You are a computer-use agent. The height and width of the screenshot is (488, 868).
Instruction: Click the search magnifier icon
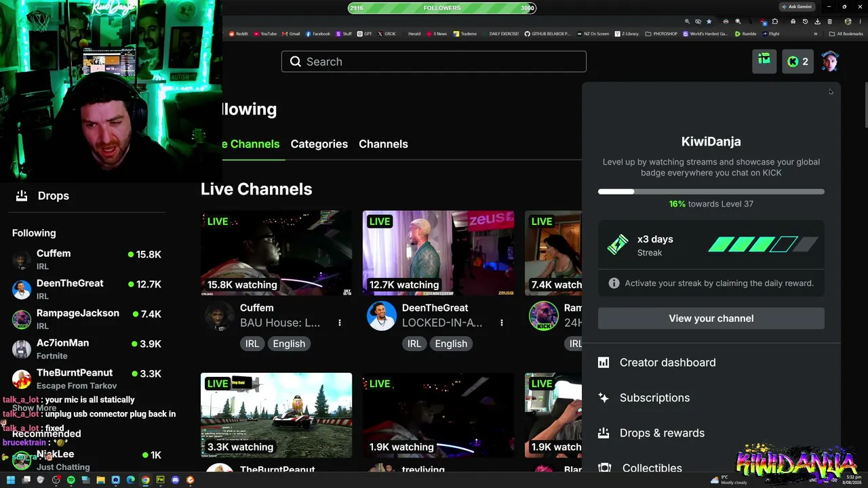point(296,62)
